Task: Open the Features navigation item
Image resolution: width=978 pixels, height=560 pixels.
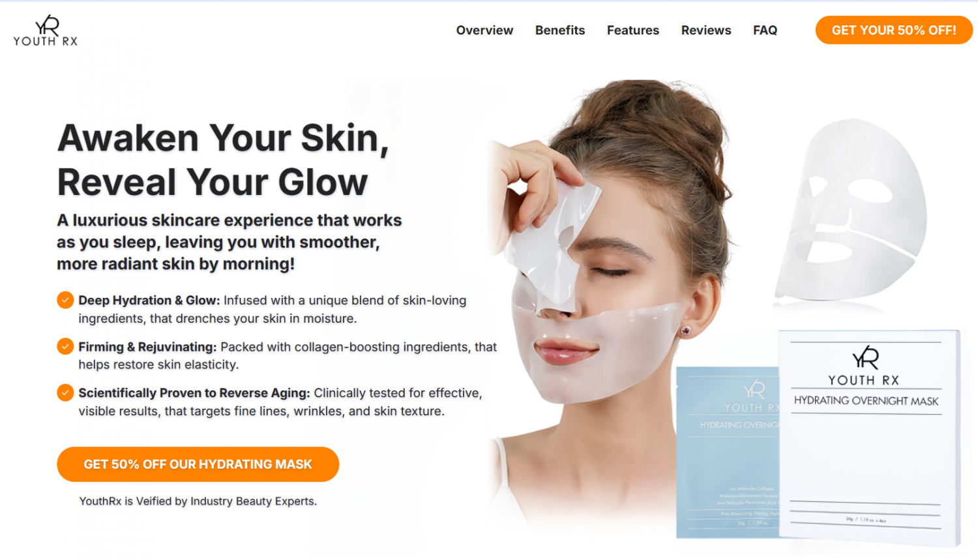Action: [x=633, y=30]
